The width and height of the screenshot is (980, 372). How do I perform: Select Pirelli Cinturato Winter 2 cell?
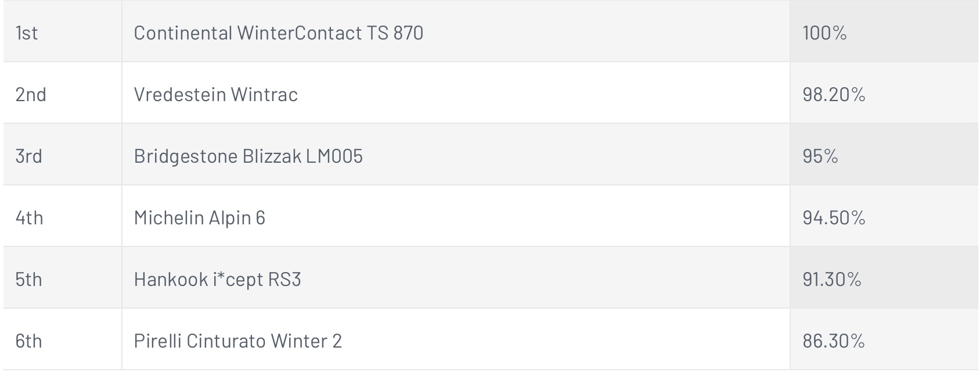pos(456,339)
